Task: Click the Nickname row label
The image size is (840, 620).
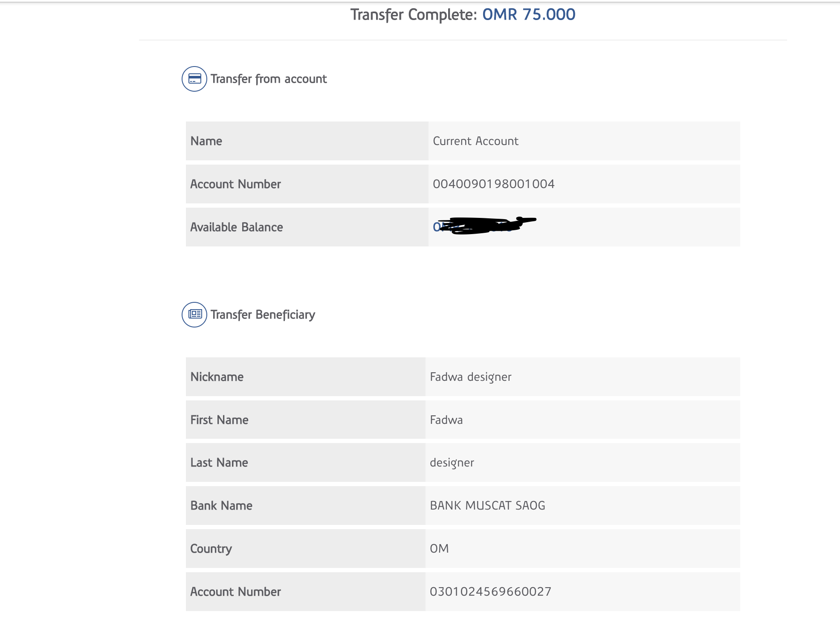Action: click(x=217, y=377)
